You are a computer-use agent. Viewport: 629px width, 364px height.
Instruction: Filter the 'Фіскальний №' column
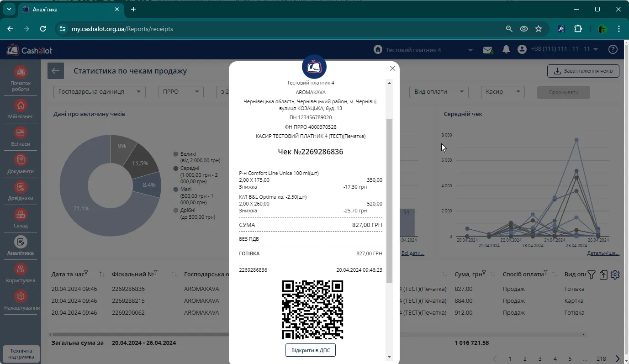[x=155, y=273]
